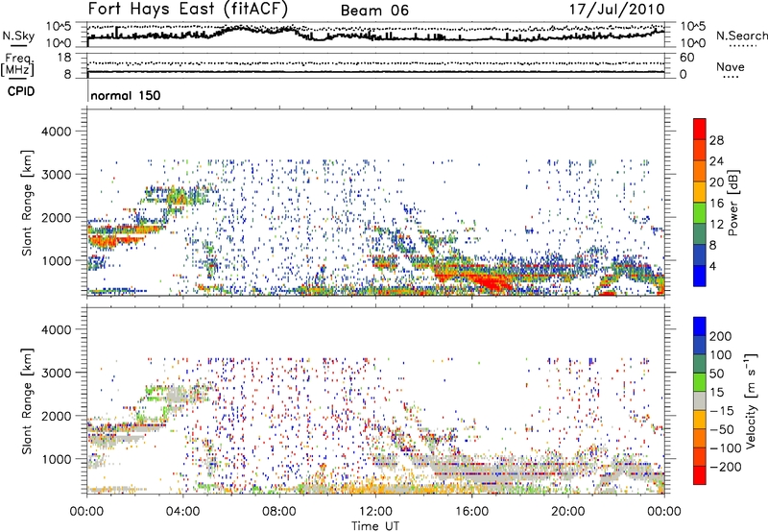
Task: Click the 'Power [dB]' color bar label
Action: [732, 203]
